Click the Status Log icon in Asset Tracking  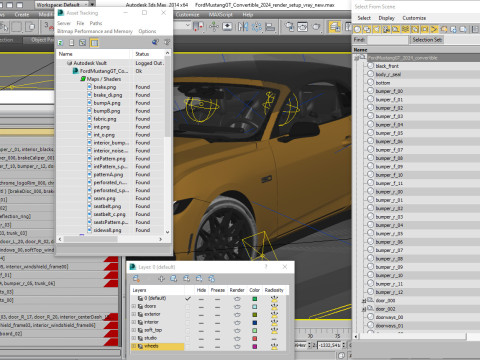coord(72,43)
